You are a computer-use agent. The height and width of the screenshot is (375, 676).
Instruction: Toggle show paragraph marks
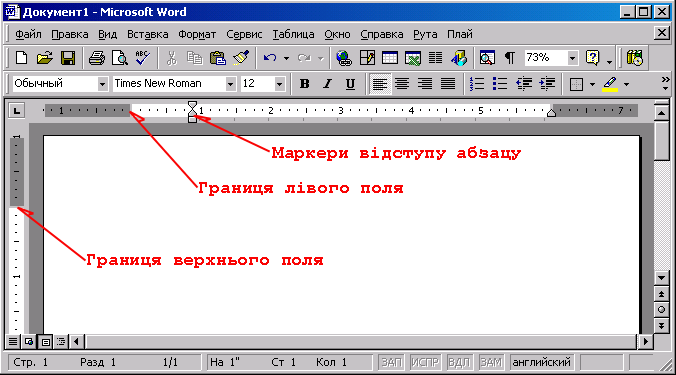[x=510, y=58]
